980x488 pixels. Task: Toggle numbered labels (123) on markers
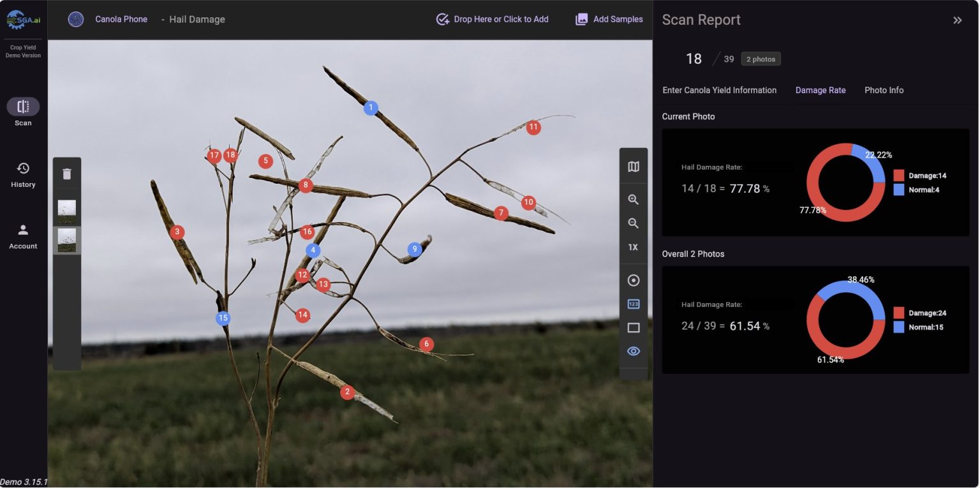point(633,304)
